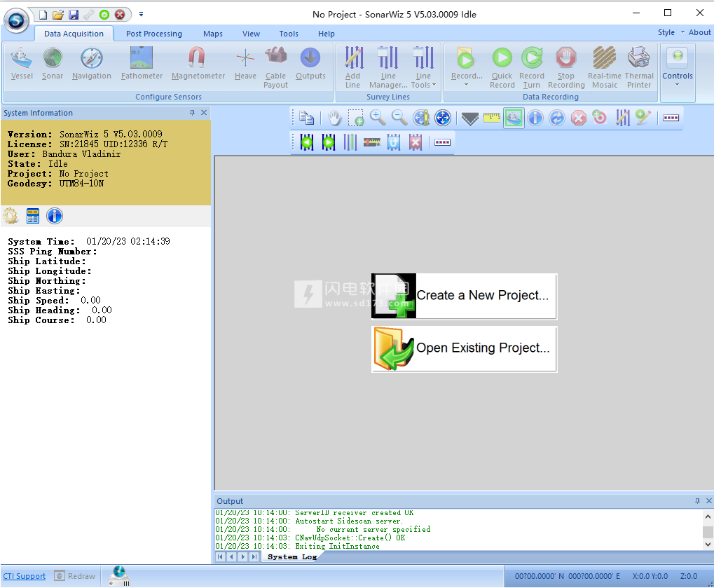Start Quick Record

tap(502, 67)
